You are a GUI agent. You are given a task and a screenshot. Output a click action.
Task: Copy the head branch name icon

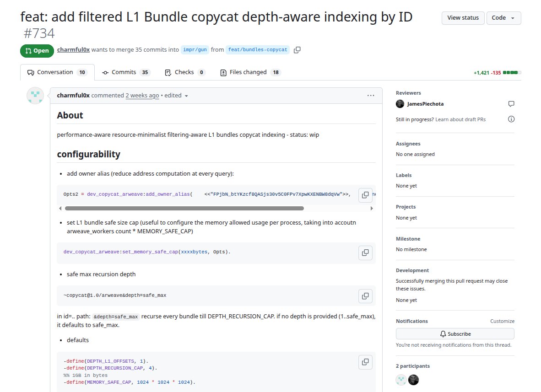[x=297, y=50]
